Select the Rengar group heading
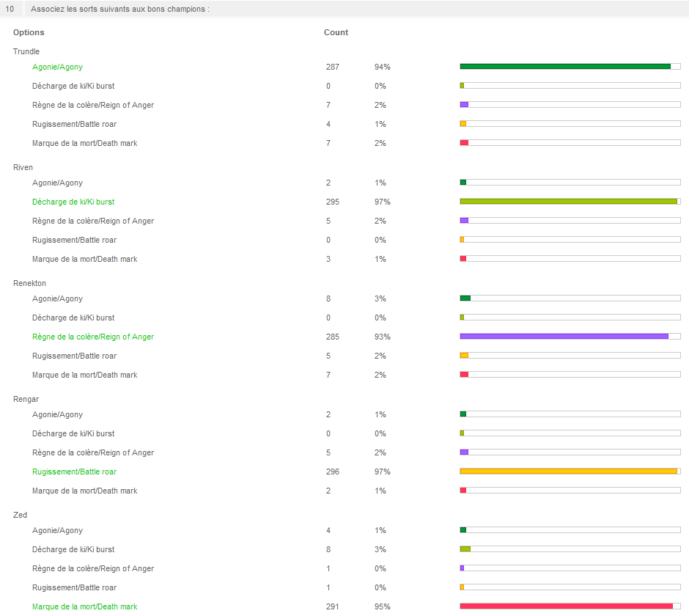 (26, 399)
